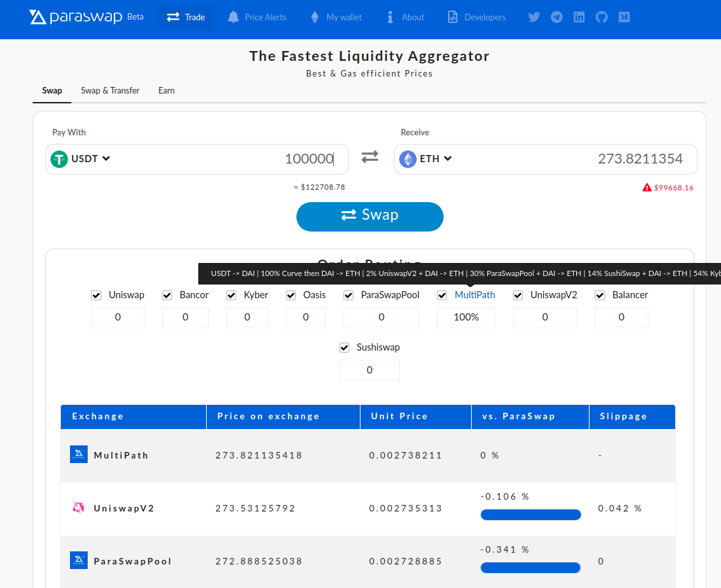Click the Sushiswap percentage field
The height and width of the screenshot is (588, 721).
pos(369,370)
